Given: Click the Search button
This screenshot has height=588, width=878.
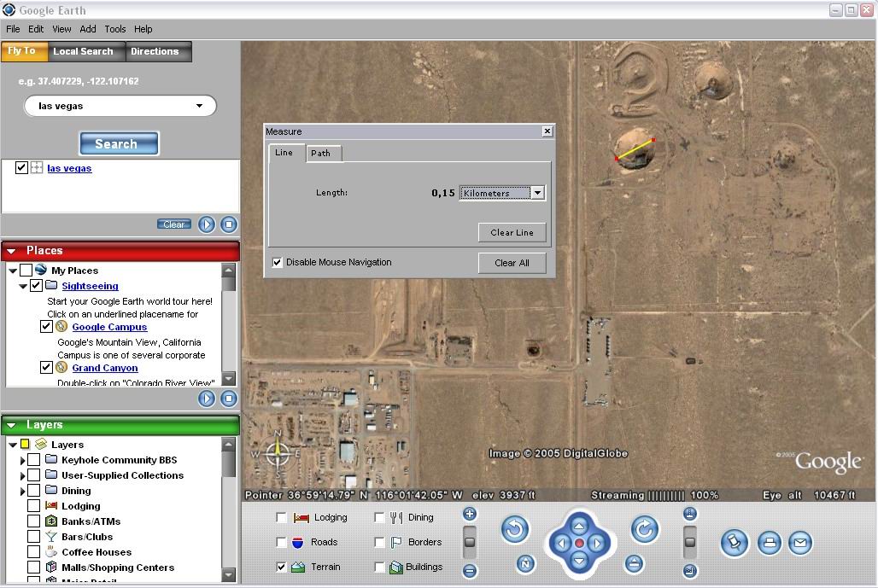Looking at the screenshot, I should coord(119,143).
